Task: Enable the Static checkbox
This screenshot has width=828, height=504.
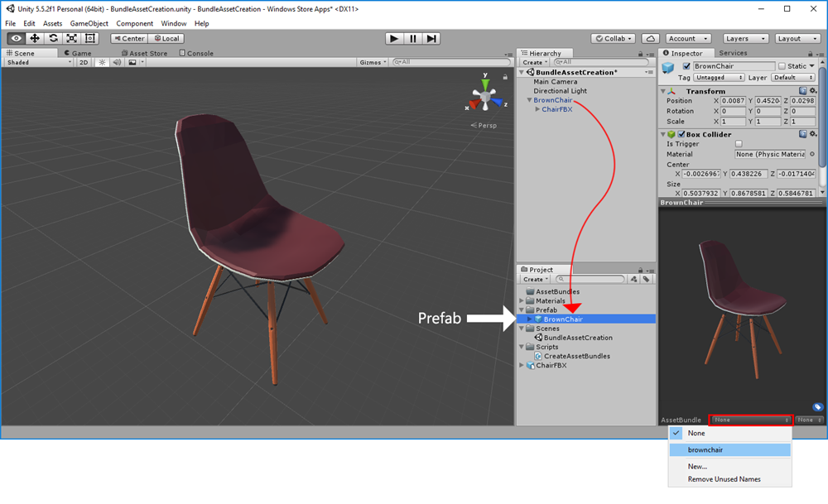Action: point(782,66)
